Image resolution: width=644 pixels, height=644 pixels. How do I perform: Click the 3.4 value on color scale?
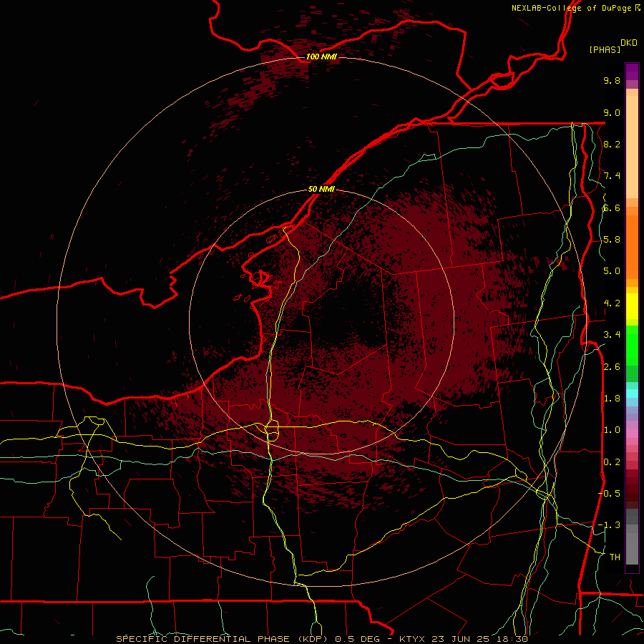[612, 335]
